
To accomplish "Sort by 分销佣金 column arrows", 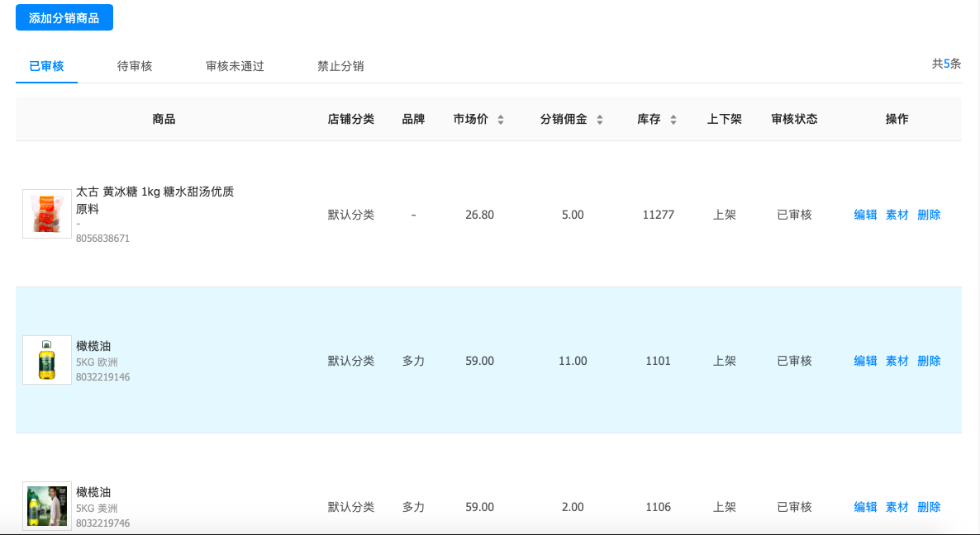I will 600,120.
